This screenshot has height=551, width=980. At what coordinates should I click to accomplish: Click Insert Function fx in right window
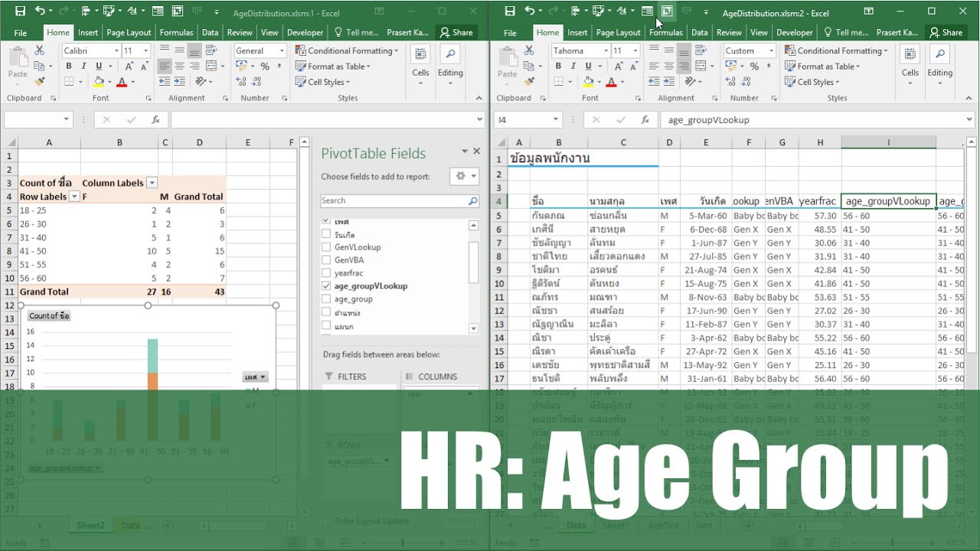pyautogui.click(x=645, y=119)
